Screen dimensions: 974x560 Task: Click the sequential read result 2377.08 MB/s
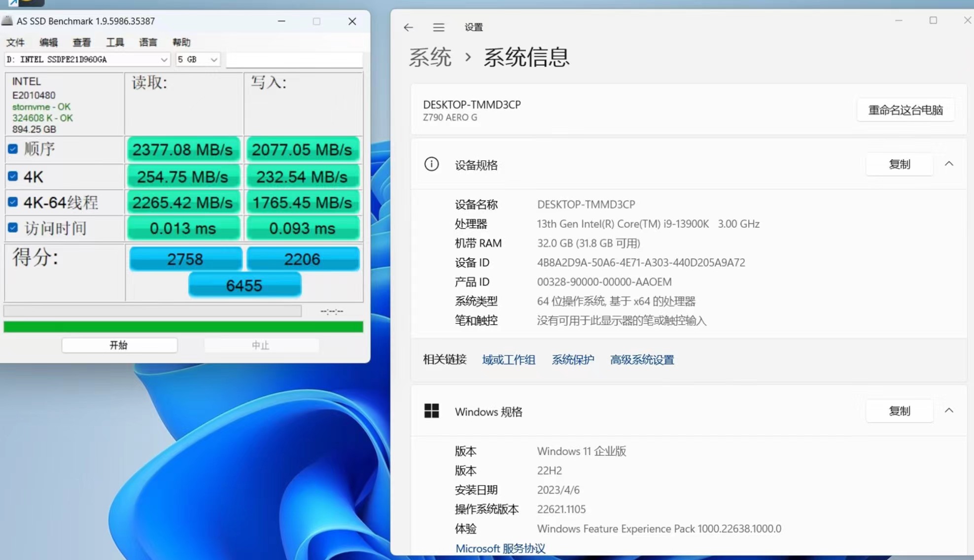click(183, 149)
